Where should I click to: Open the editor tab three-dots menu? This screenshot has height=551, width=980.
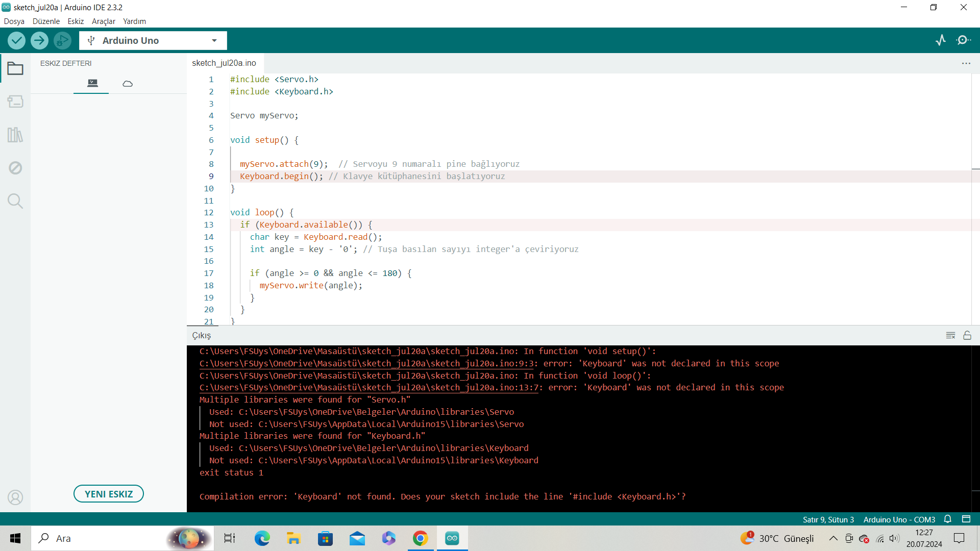tap(966, 63)
